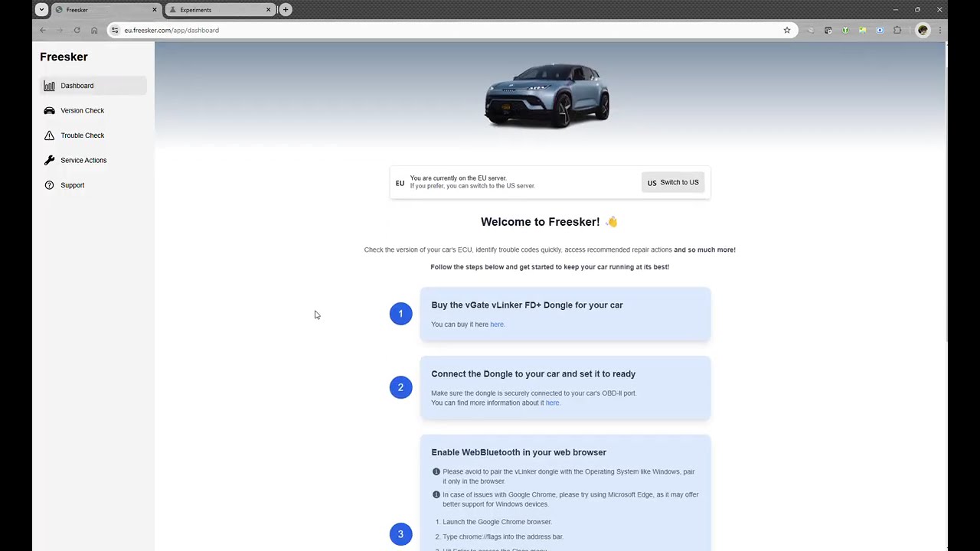Screen dimensions: 980x551
Task: Click the question mark Support icon
Action: pyautogui.click(x=49, y=185)
